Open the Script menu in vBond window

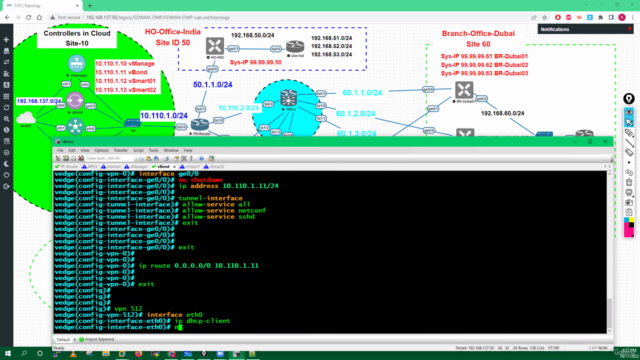pos(138,150)
